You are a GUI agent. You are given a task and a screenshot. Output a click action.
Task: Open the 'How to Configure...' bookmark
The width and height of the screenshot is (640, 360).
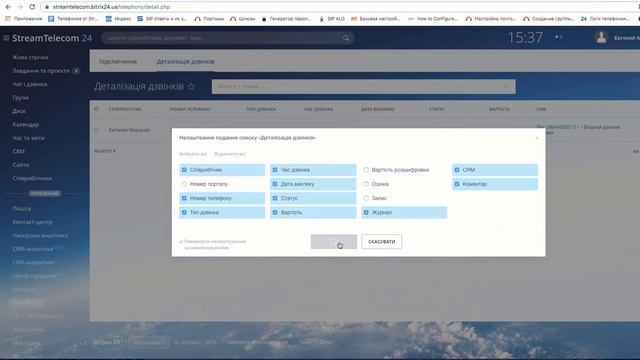[x=433, y=19]
